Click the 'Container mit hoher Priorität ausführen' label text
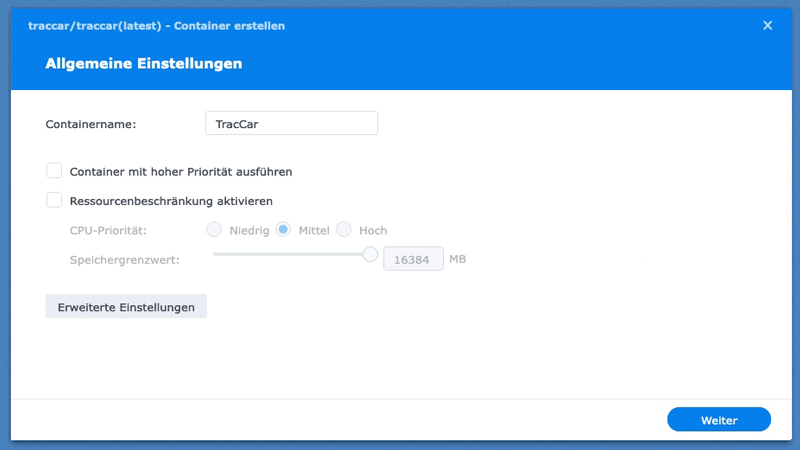 180,172
